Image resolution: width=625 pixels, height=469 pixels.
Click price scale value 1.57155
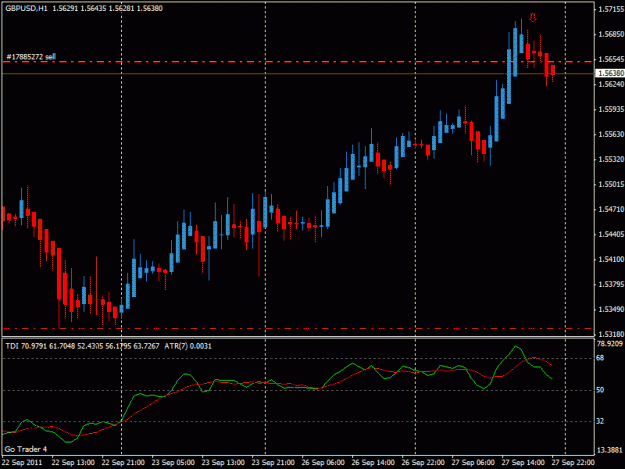tap(611, 10)
